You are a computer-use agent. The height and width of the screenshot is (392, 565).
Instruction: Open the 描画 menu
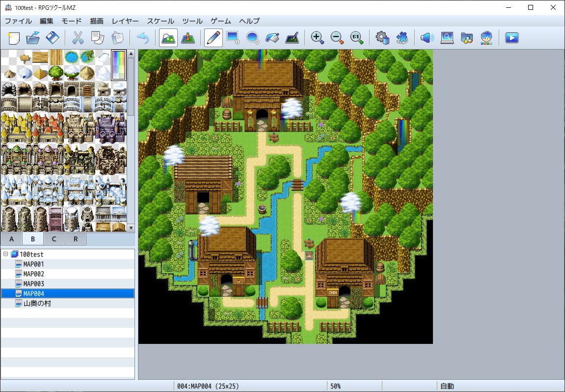97,21
